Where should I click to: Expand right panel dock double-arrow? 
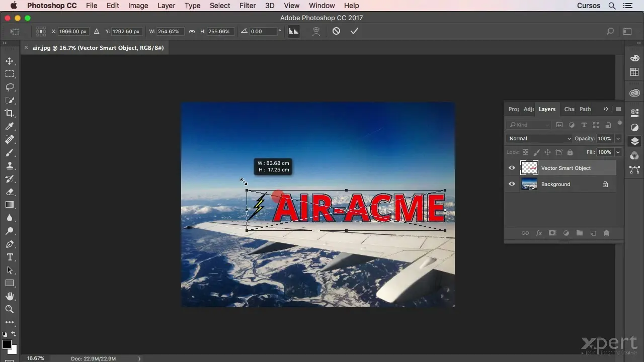[x=639, y=44]
